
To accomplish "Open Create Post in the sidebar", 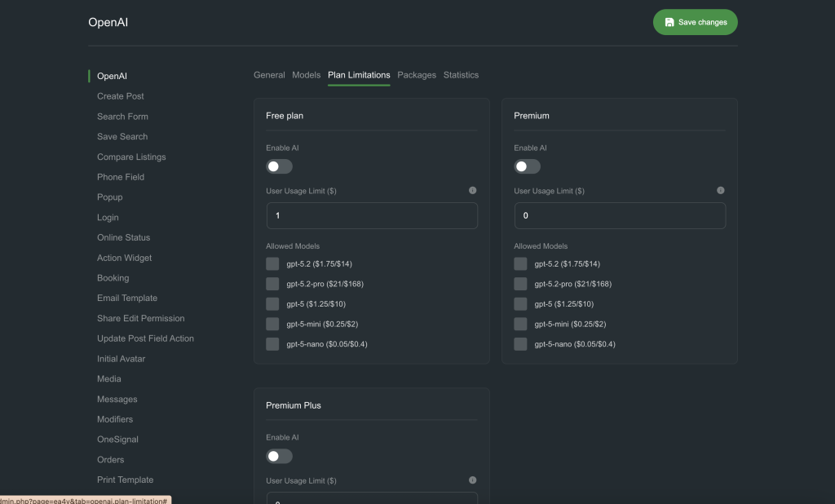I will coord(121,96).
